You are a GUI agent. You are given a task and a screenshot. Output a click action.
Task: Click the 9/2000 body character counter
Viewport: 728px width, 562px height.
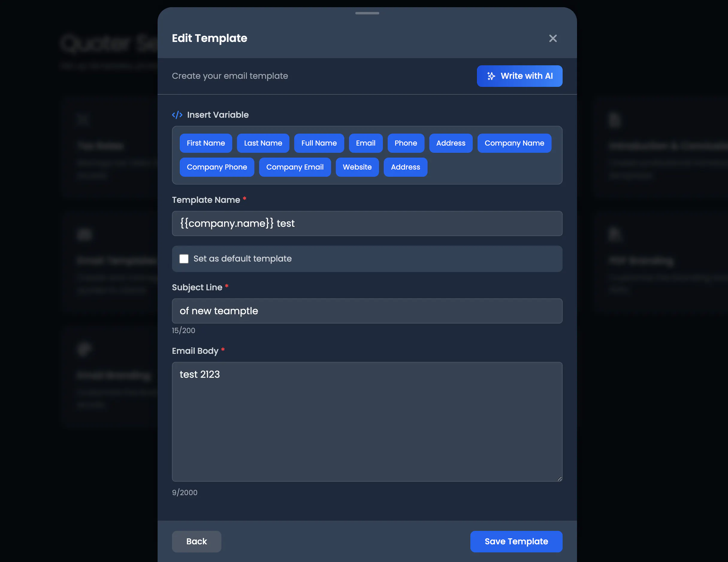(184, 492)
